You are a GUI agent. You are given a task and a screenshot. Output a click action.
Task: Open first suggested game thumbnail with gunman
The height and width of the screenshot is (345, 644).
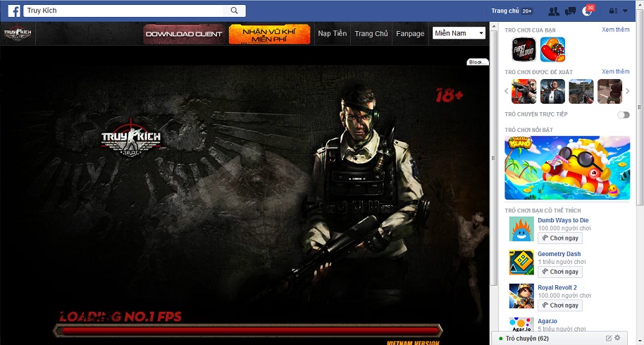click(x=524, y=91)
